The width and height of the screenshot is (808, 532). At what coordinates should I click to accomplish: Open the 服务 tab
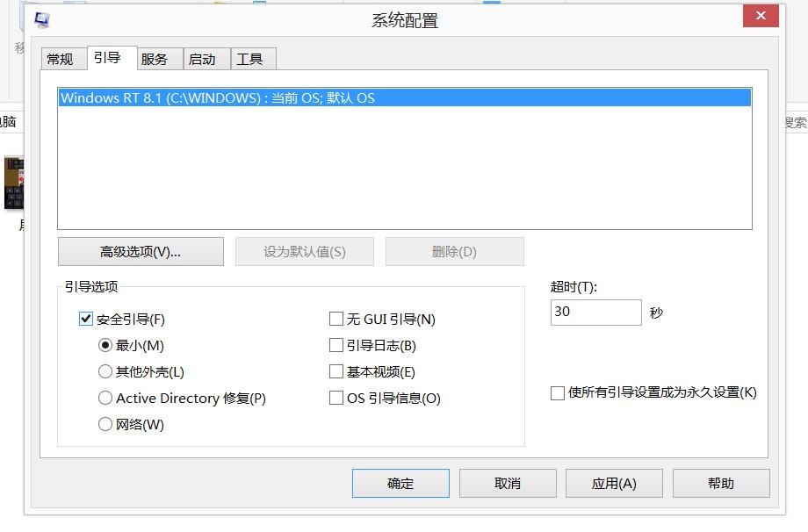[x=159, y=59]
